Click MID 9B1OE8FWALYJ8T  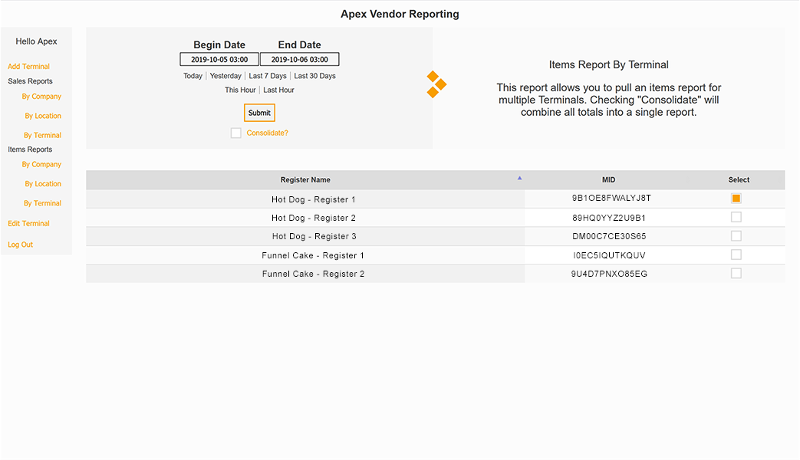[x=611, y=198]
